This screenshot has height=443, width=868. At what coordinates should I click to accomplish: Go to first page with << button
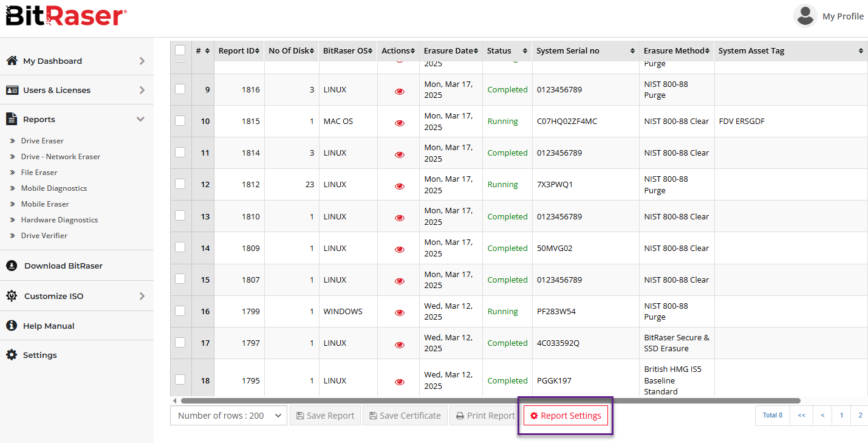802,416
